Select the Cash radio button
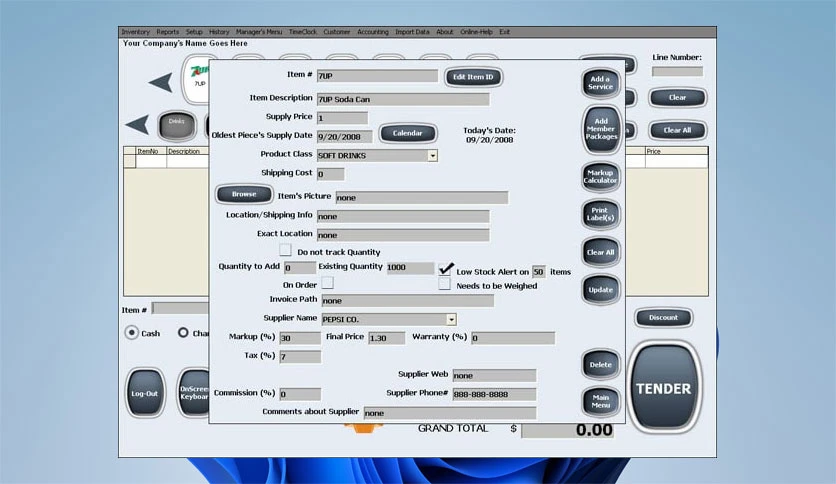This screenshot has width=836, height=484. click(x=131, y=333)
